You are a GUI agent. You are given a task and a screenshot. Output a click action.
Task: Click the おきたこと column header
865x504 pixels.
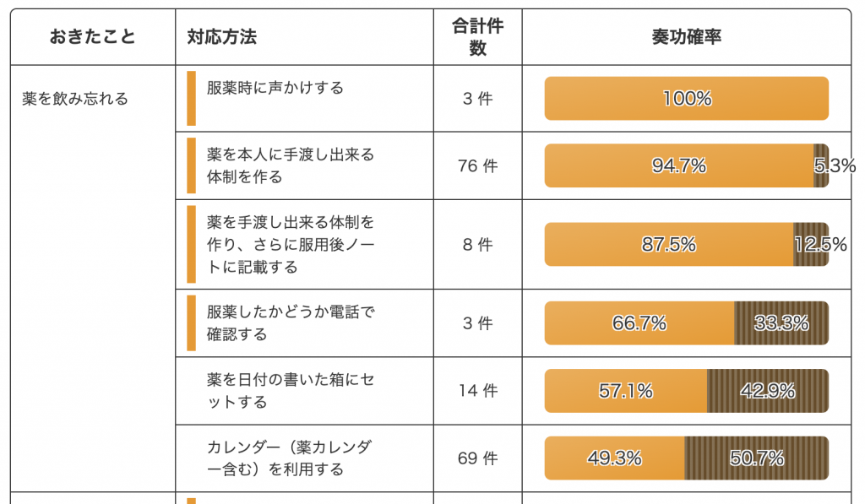point(93,37)
